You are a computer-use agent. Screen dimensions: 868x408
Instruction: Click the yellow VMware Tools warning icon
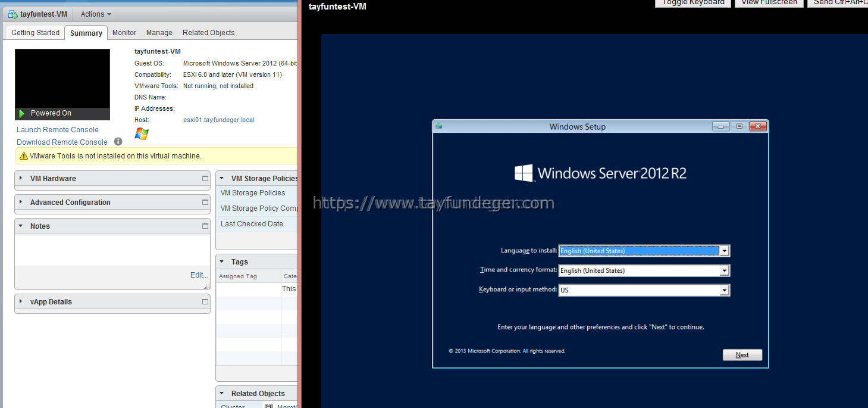pyautogui.click(x=24, y=156)
